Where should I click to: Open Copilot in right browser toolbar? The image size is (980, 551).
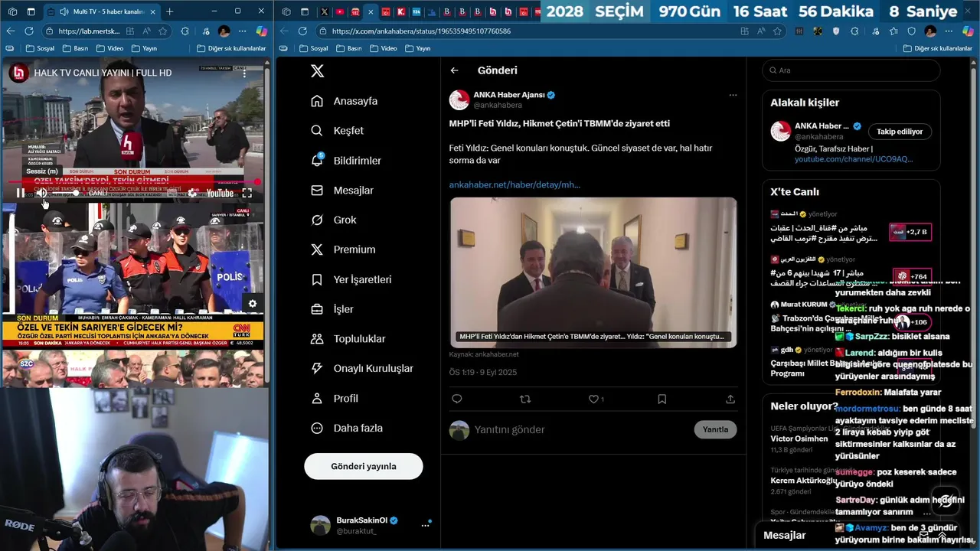(969, 31)
